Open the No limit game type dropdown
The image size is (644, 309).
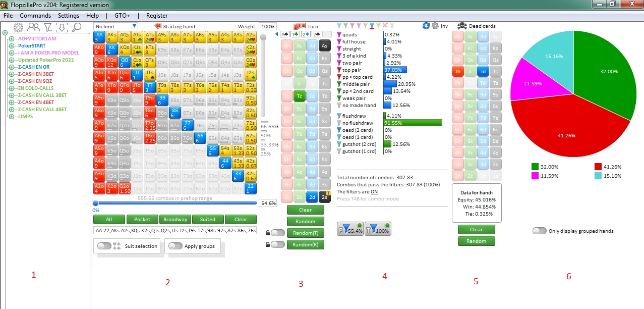click(115, 26)
